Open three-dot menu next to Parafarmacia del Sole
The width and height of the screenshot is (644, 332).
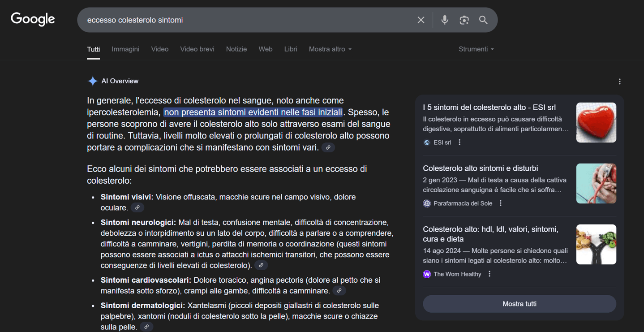coord(501,203)
